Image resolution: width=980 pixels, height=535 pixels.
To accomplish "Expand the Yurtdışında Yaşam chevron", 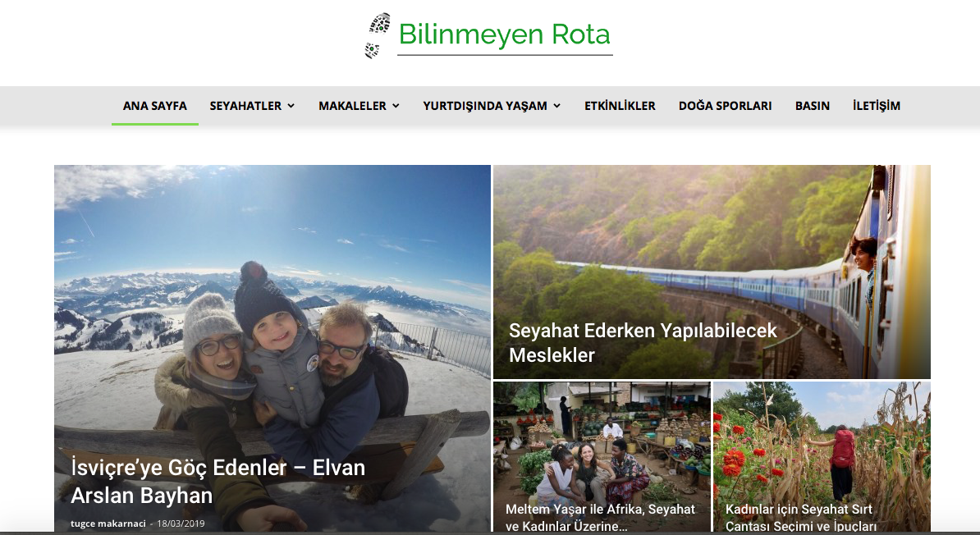I will coord(556,106).
